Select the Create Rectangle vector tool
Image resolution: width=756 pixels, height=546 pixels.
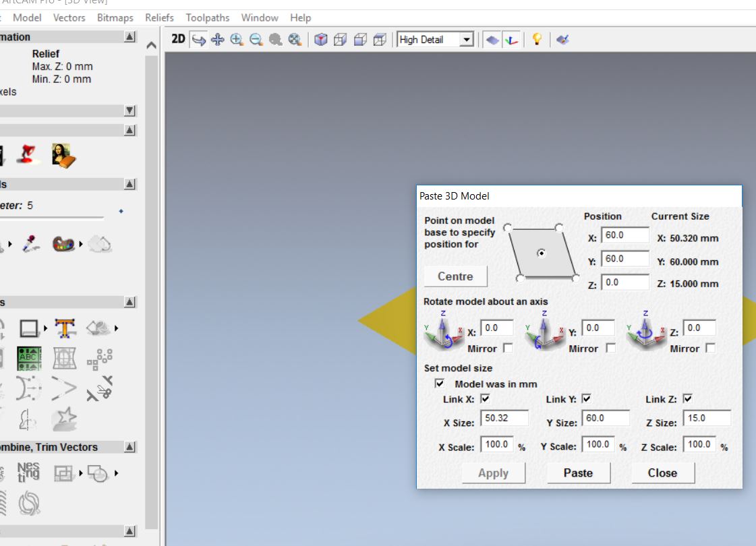(29, 328)
